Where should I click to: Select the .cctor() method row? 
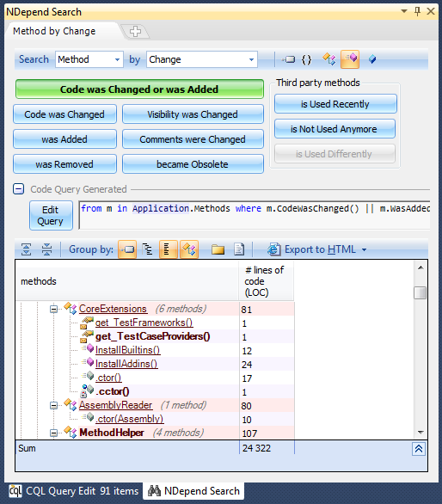(112, 391)
